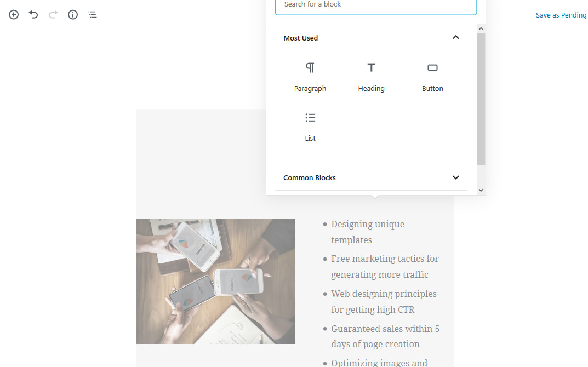Click the block inserter scrollbar thumb

[481, 99]
